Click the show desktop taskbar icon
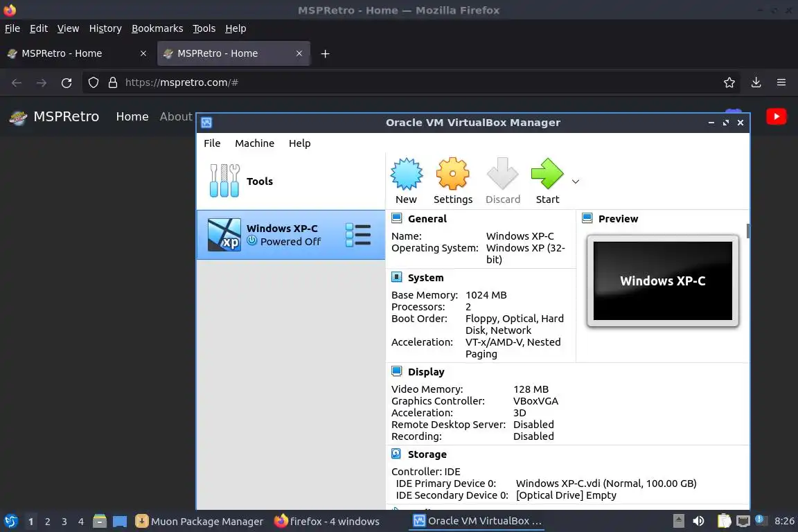Image resolution: width=798 pixels, height=532 pixels. [x=120, y=522]
